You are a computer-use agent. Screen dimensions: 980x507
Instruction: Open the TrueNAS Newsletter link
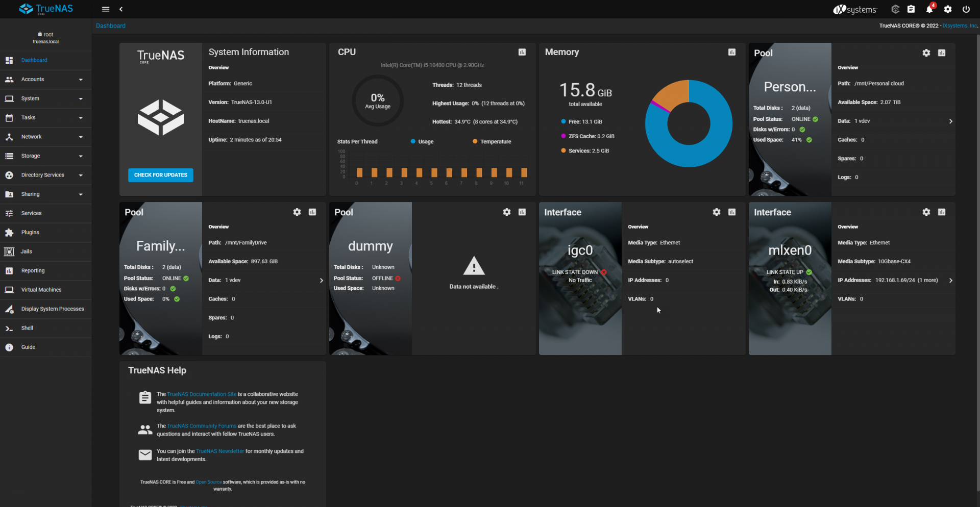click(x=220, y=451)
